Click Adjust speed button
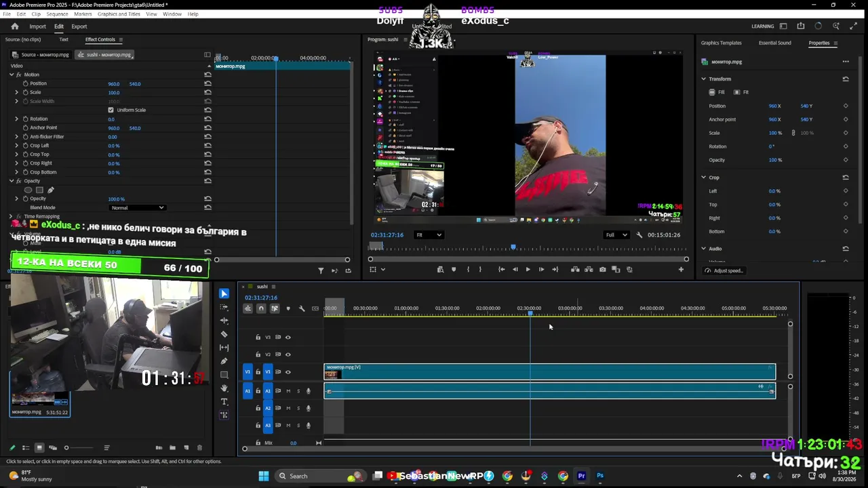This screenshot has width=868, height=488. pyautogui.click(x=724, y=270)
